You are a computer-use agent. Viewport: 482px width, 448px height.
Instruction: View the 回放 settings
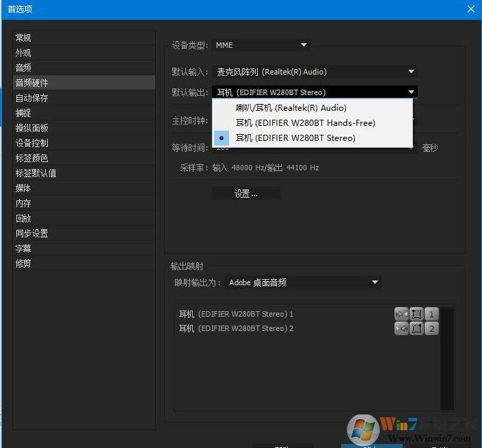[84, 218]
